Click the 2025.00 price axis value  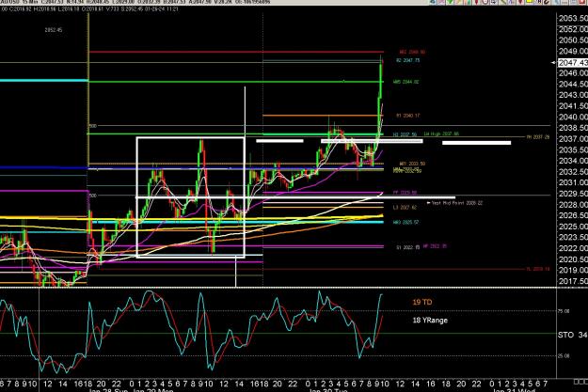click(x=573, y=227)
